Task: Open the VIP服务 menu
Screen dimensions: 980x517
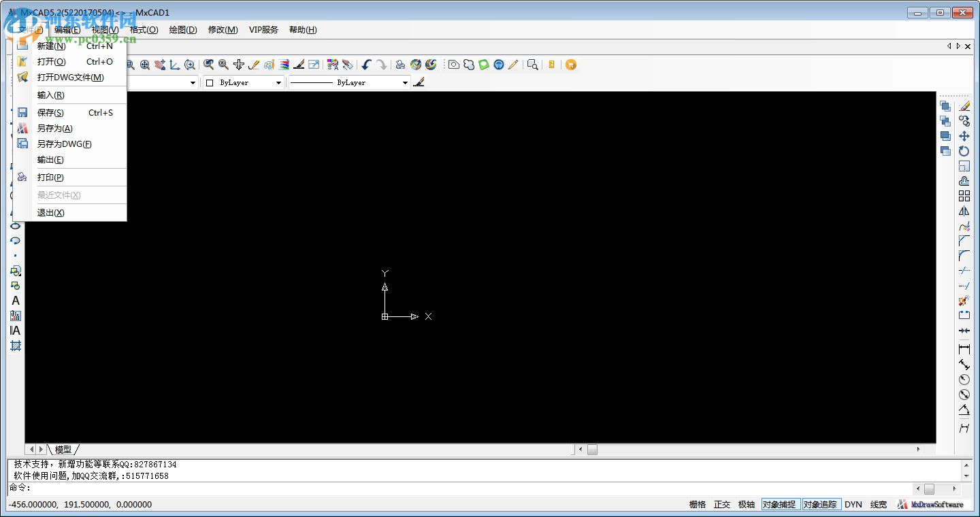Action: [x=263, y=30]
